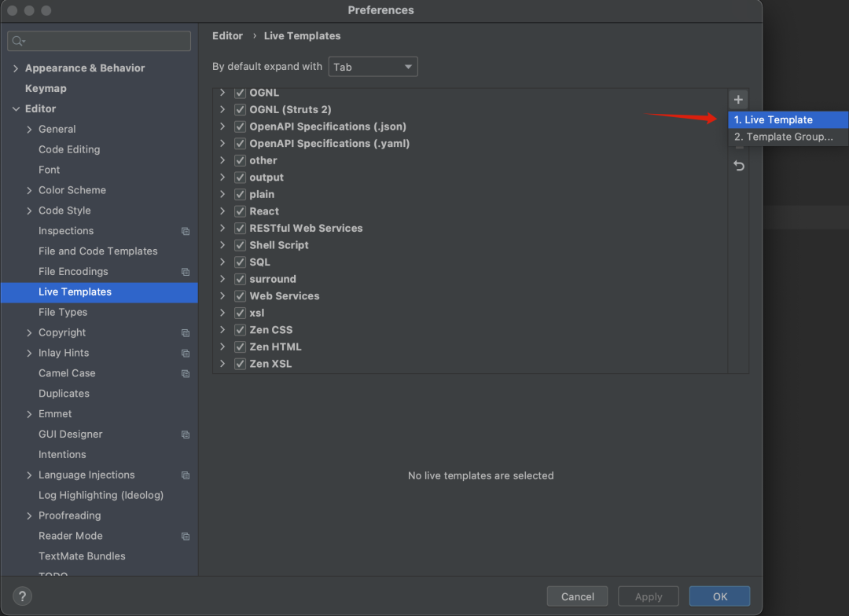Screen dimensions: 849x616
Task: Open Code Editing settings
Action: pos(69,149)
